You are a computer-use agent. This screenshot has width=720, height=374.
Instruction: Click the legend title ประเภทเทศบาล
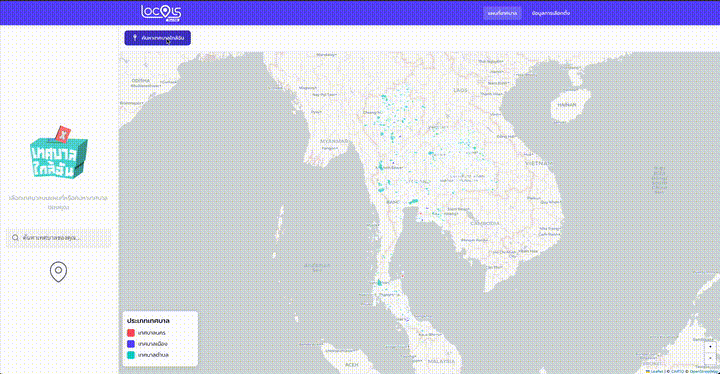(148, 320)
